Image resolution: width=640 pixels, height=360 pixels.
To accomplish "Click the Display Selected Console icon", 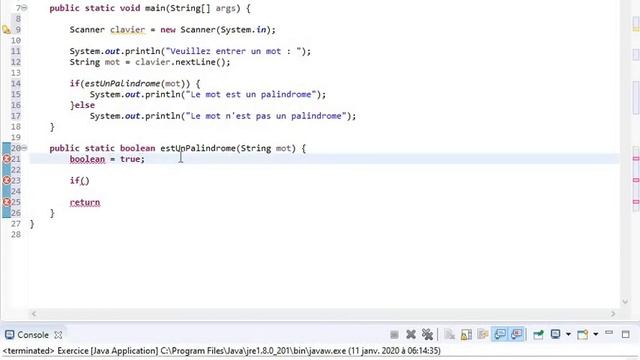I will coord(556,335).
